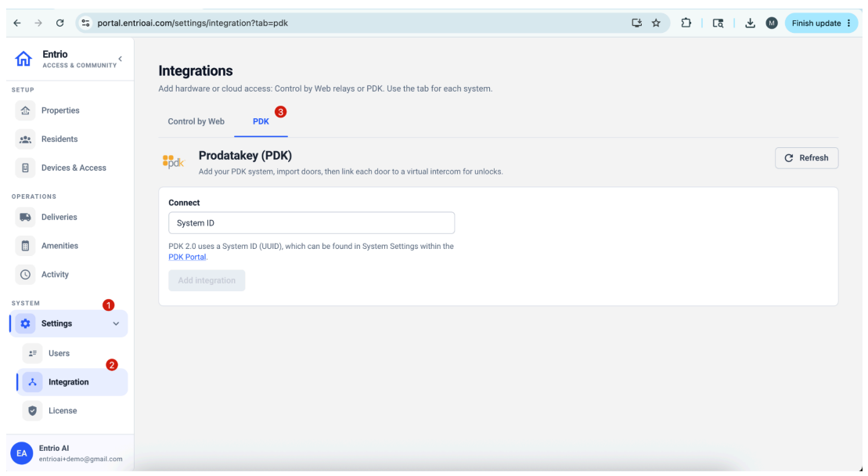The height and width of the screenshot is (476, 868).
Task: Bookmark this page with the star
Action: click(x=656, y=23)
